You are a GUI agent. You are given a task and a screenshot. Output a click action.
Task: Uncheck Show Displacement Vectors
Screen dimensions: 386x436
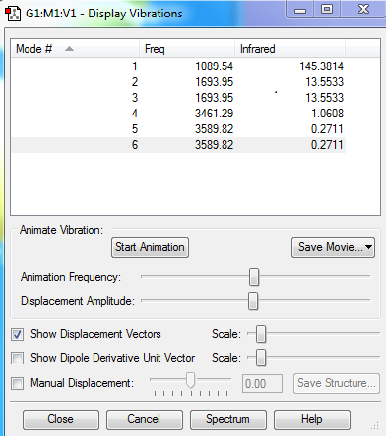tap(17, 334)
